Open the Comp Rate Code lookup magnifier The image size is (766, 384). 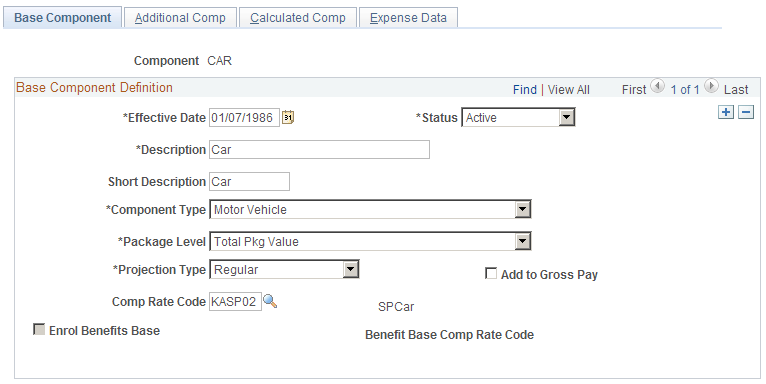[x=270, y=301]
